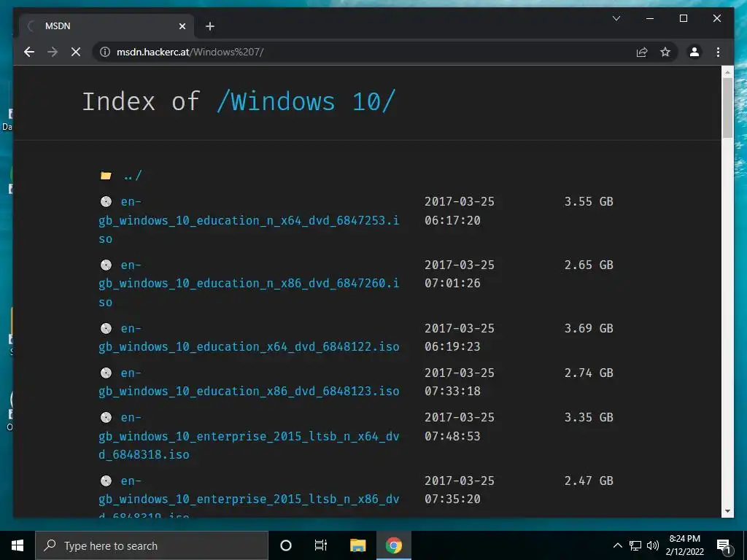Open the clock showing 8:24 PM
This screenshot has height=560, width=747.
(x=684, y=545)
